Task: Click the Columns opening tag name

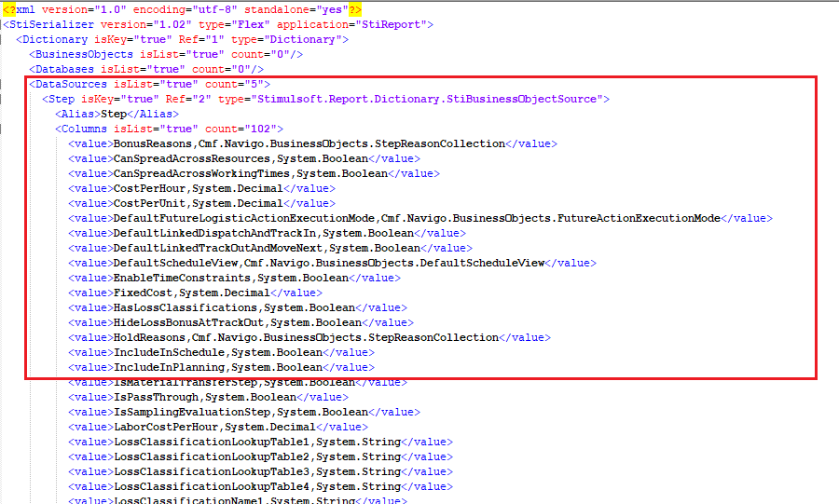Action: tap(84, 129)
